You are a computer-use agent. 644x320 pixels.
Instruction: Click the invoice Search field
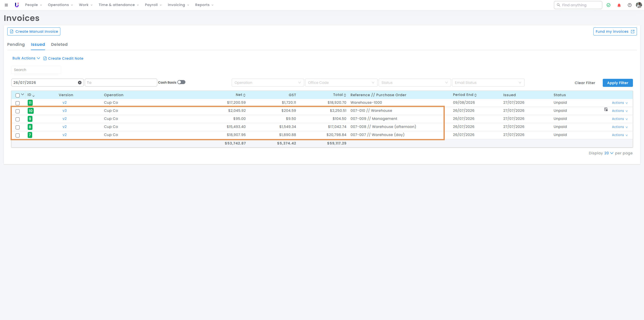[36, 70]
